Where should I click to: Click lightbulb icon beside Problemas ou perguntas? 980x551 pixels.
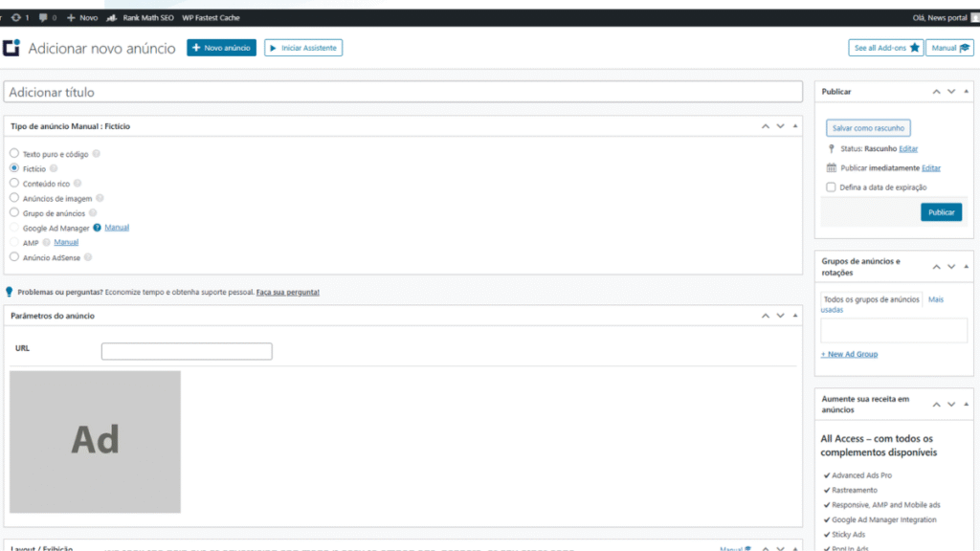[x=9, y=292]
